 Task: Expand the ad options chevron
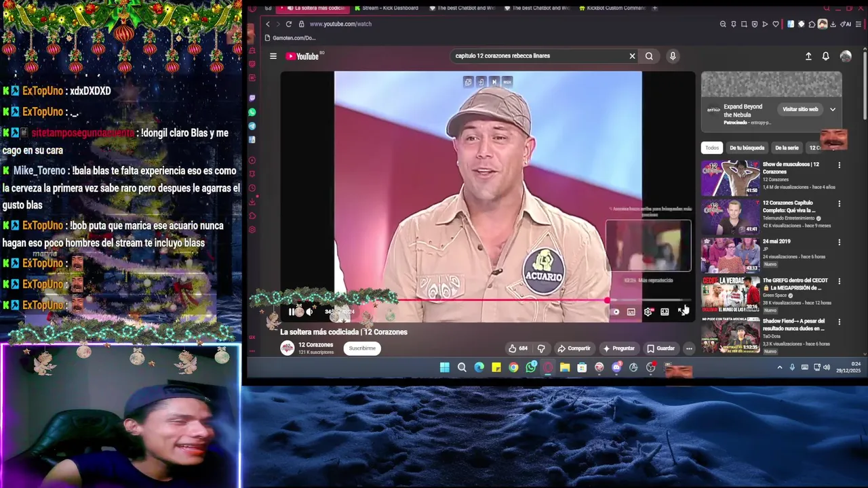[833, 109]
